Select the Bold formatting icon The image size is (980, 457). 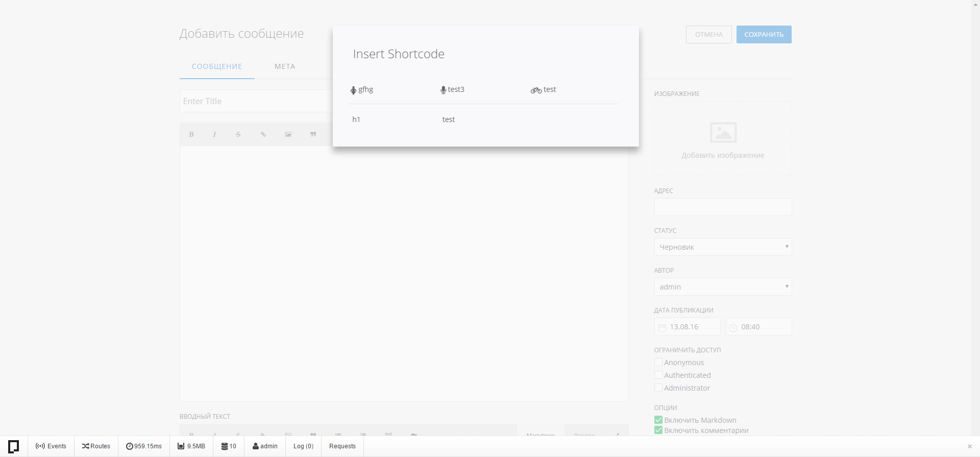(x=191, y=134)
